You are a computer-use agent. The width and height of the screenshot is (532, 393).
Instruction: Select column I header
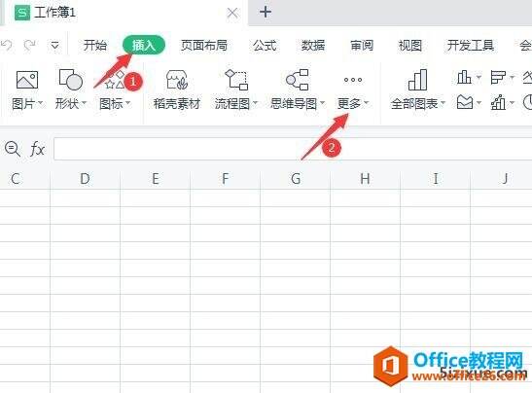[x=436, y=179]
